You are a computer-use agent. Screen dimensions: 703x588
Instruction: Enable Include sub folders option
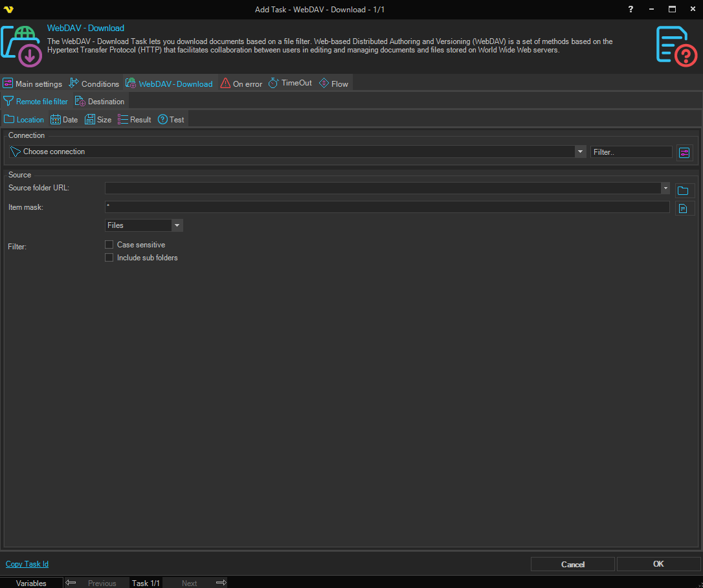point(109,258)
